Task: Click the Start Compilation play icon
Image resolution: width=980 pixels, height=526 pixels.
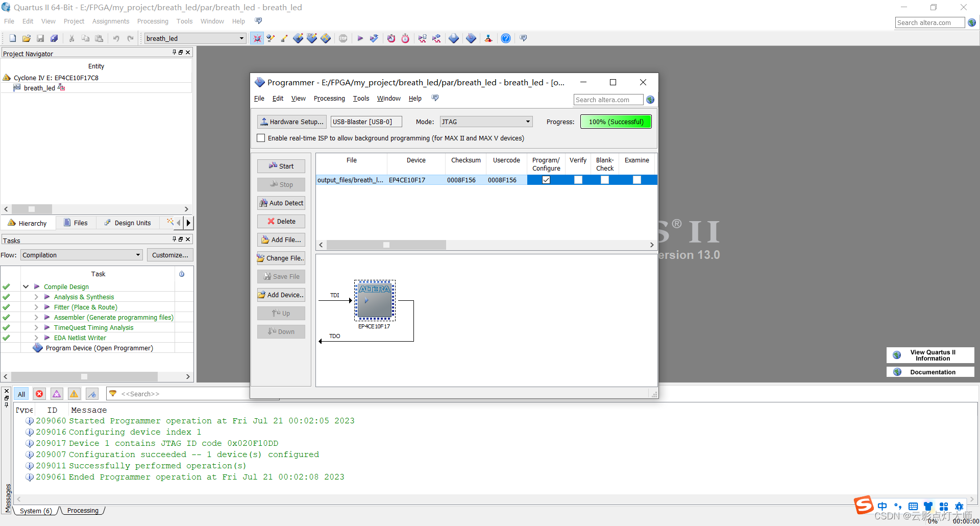Action: point(360,38)
